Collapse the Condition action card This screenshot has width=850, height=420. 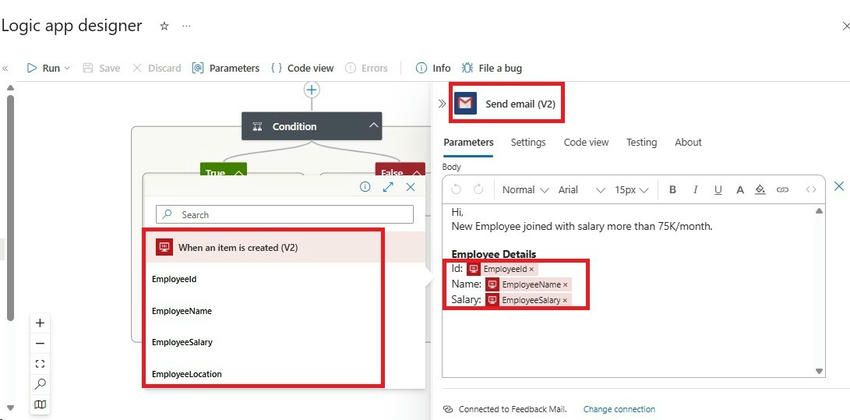[373, 126]
